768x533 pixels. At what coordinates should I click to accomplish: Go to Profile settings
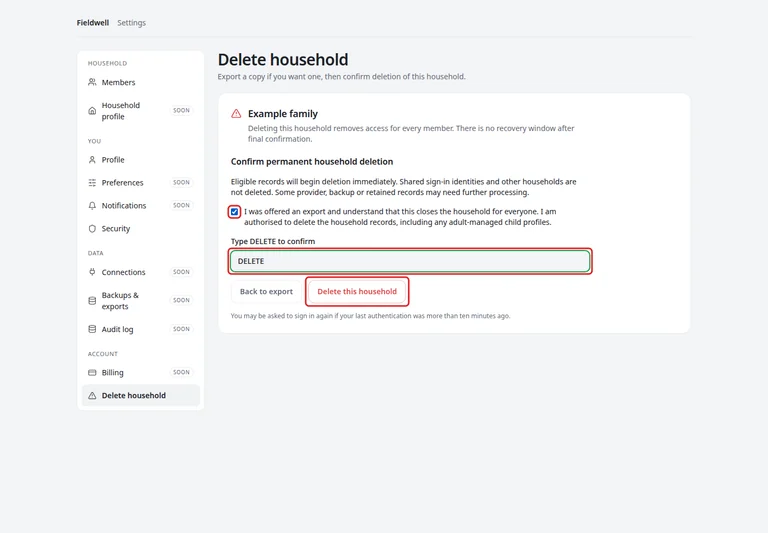coord(141,160)
